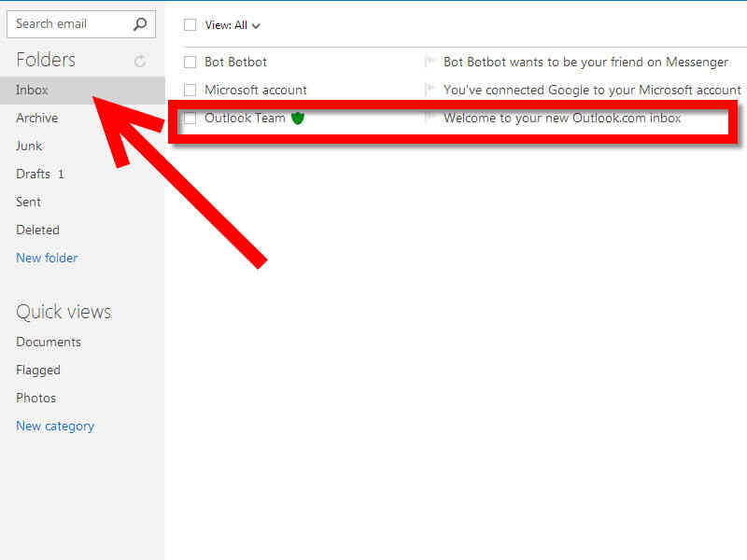
Task: Click the refresh folders icon
Action: (140, 62)
